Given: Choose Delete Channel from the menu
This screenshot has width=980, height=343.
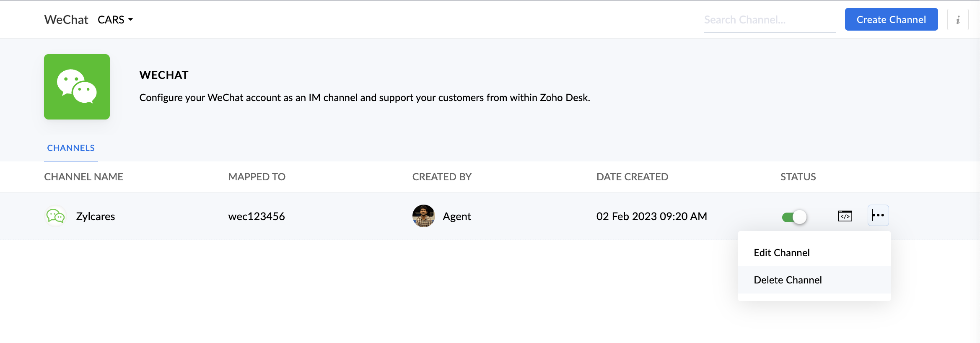Looking at the screenshot, I should (787, 280).
